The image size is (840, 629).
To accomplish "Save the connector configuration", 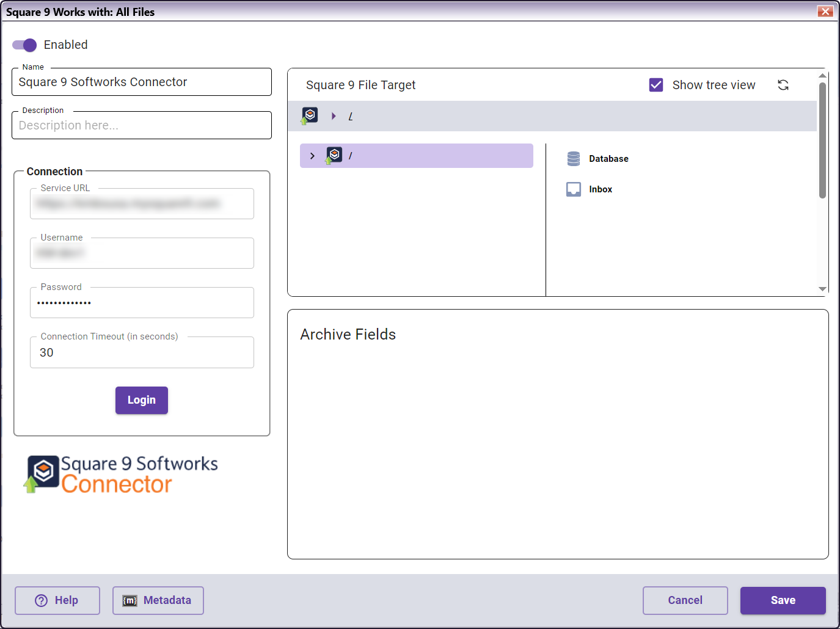I will point(783,600).
